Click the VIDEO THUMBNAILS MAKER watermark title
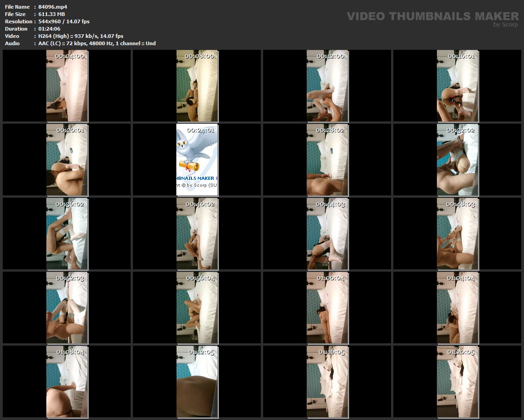The width and height of the screenshot is (524, 420). point(432,16)
